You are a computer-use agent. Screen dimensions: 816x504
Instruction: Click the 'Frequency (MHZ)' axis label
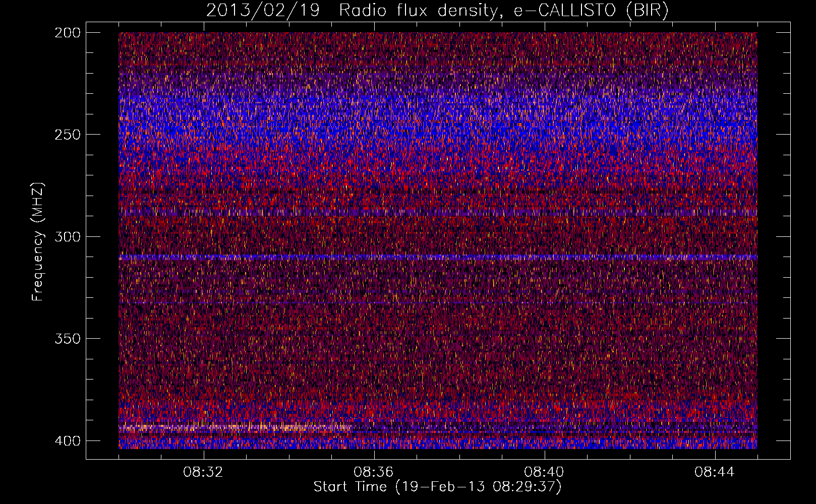point(38,241)
